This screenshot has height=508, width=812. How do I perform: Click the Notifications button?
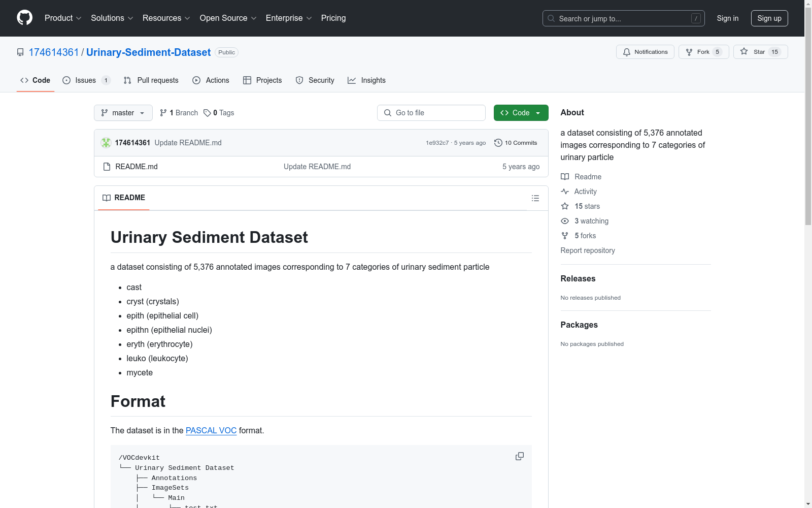point(645,52)
